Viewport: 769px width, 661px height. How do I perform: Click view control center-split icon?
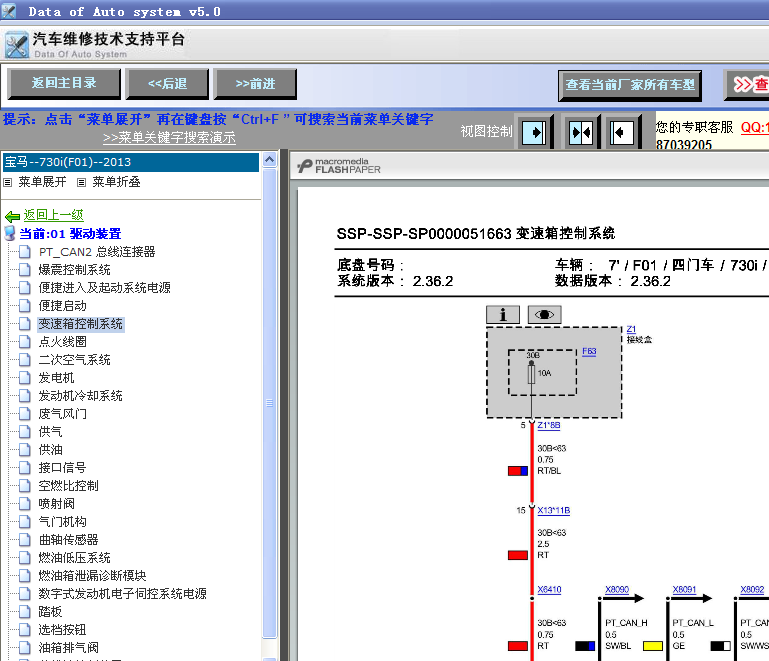click(580, 132)
